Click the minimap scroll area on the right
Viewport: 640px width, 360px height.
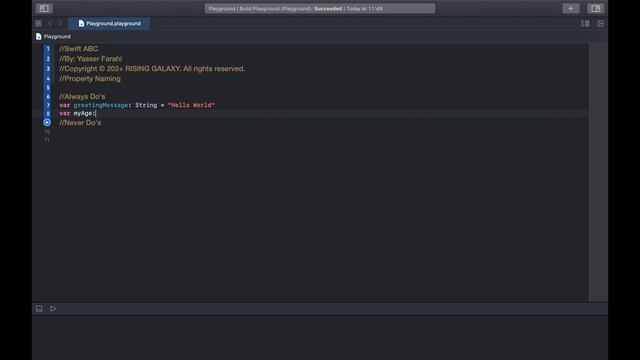click(x=598, y=172)
